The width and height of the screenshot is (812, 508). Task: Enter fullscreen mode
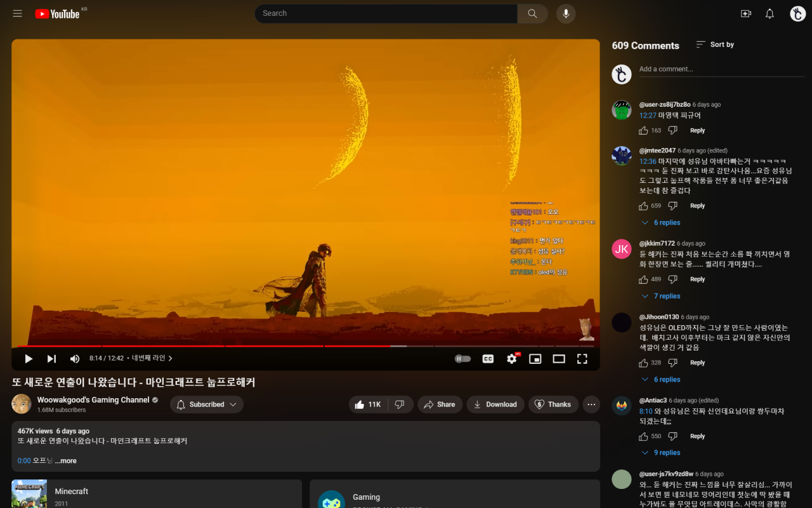(x=582, y=358)
